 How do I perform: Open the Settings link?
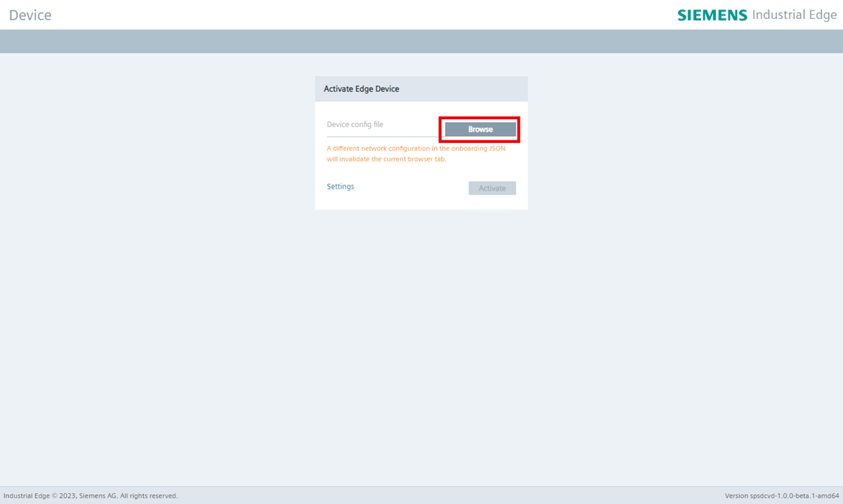click(x=340, y=186)
